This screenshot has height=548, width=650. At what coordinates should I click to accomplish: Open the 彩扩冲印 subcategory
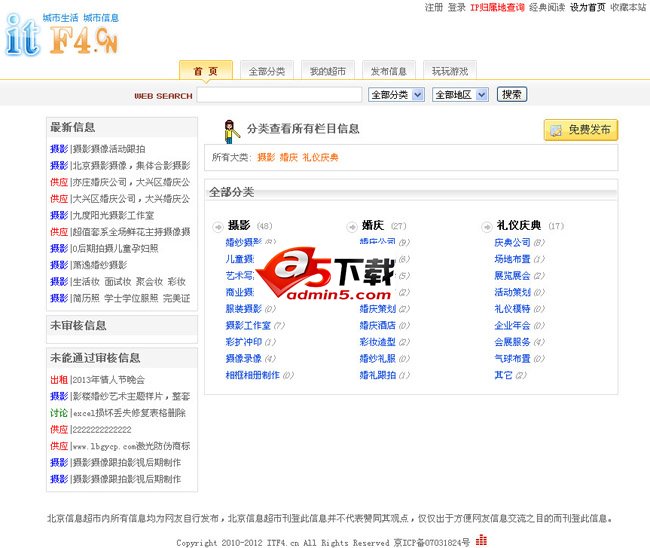pos(244,342)
